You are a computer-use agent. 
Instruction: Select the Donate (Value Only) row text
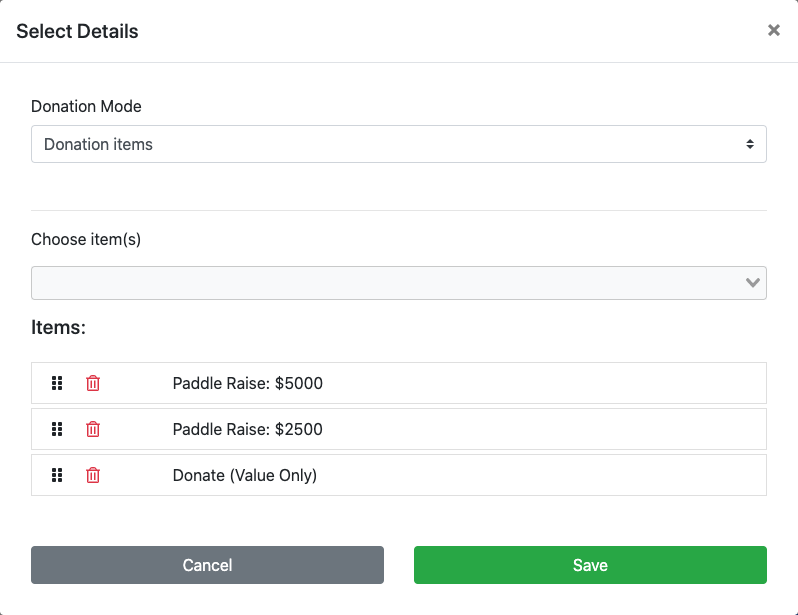245,475
